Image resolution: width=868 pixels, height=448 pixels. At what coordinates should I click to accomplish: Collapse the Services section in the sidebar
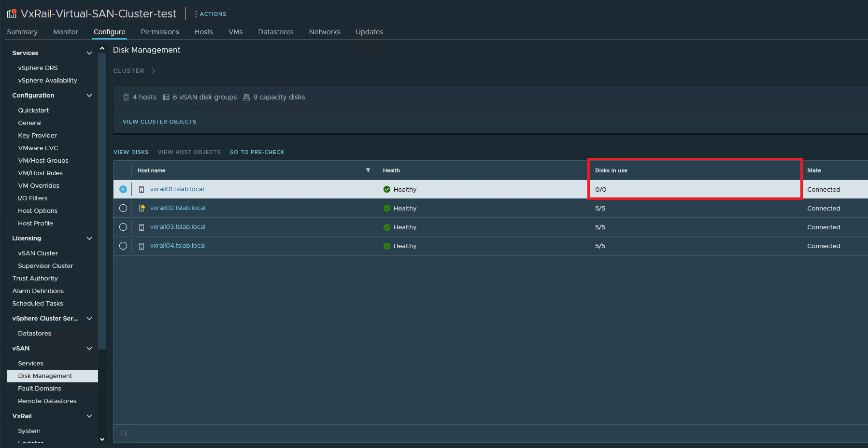[89, 53]
